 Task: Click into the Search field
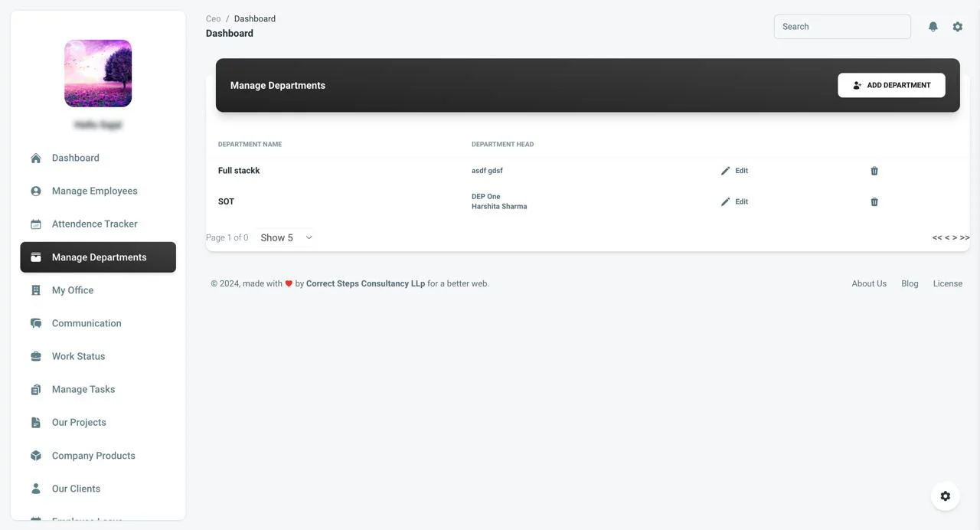click(x=842, y=27)
